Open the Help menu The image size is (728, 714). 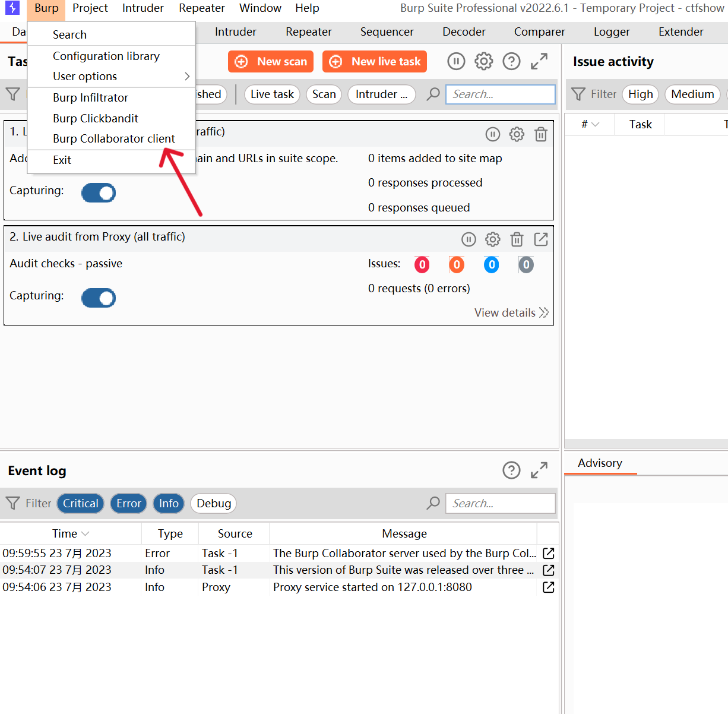(307, 8)
